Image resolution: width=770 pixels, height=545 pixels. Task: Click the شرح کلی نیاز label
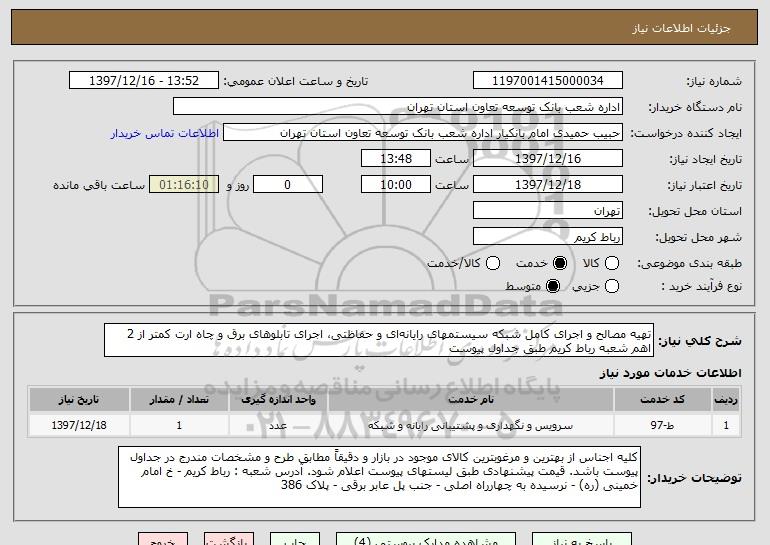[700, 341]
